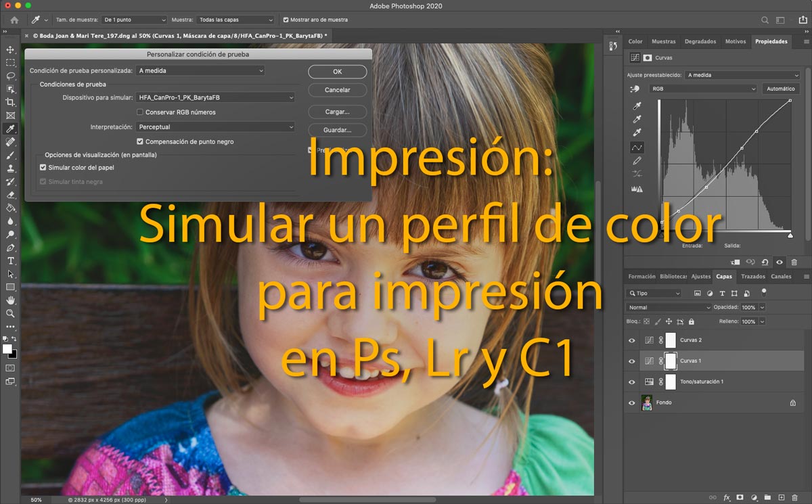Select the Path Selection tool

pyautogui.click(x=10, y=274)
